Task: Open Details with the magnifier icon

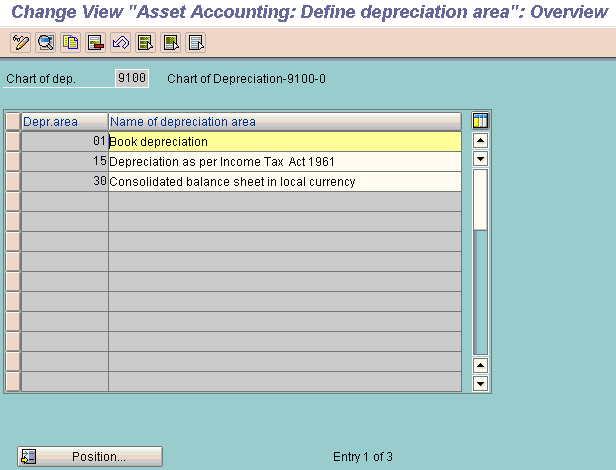Action: click(46, 42)
